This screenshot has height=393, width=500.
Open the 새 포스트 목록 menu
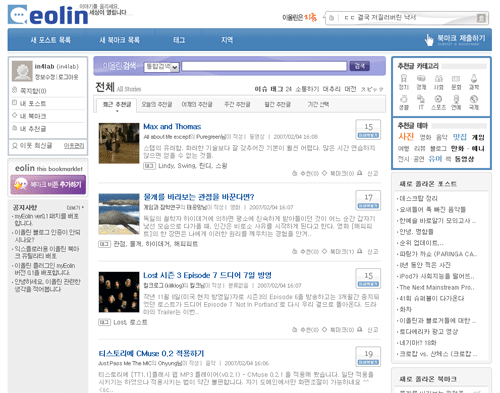pos(51,40)
